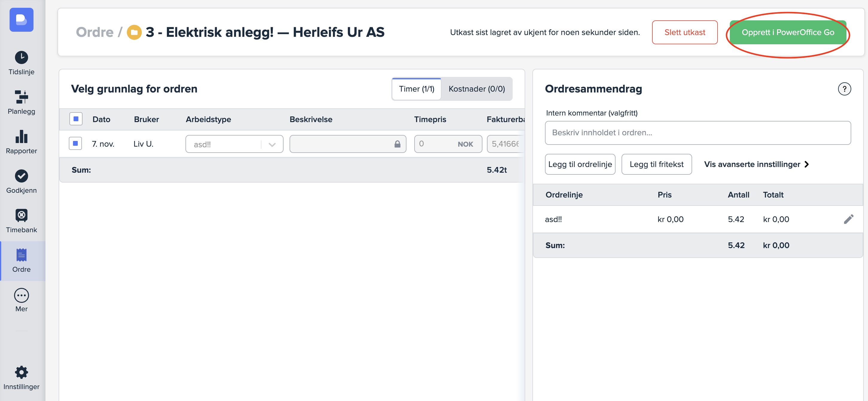Select the Timer (1/1) tab
The height and width of the screenshot is (401, 868).
click(x=416, y=89)
